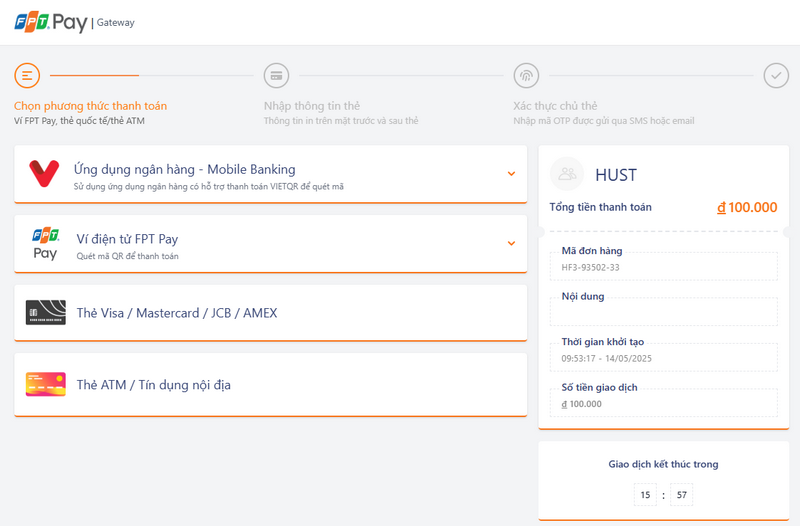
Task: Select Thẻ Visa / Mastercard / JCB / AMEX
Action: click(177, 313)
